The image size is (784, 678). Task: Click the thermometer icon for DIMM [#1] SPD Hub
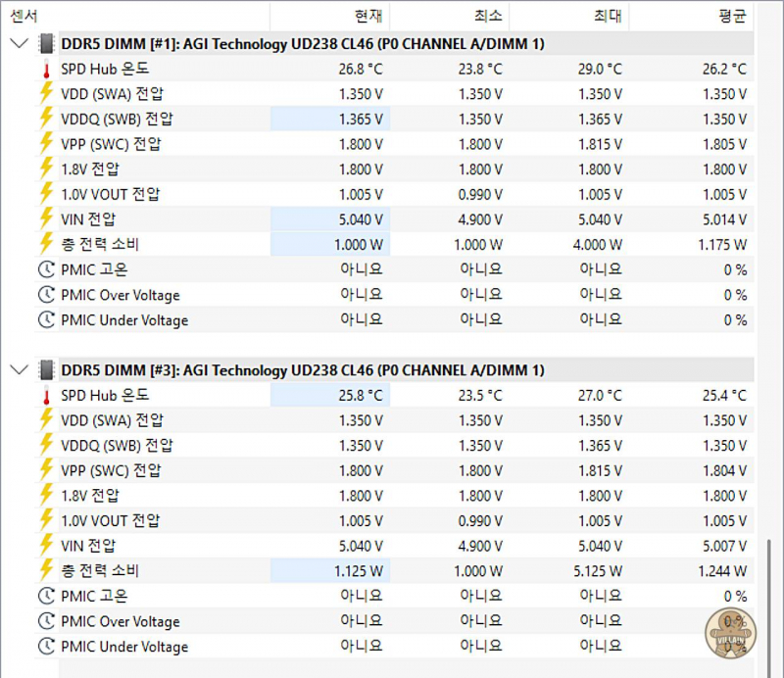pyautogui.click(x=45, y=70)
